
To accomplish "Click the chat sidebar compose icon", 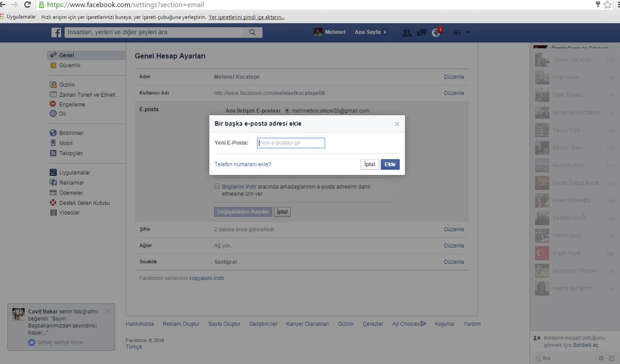I will [x=612, y=358].
